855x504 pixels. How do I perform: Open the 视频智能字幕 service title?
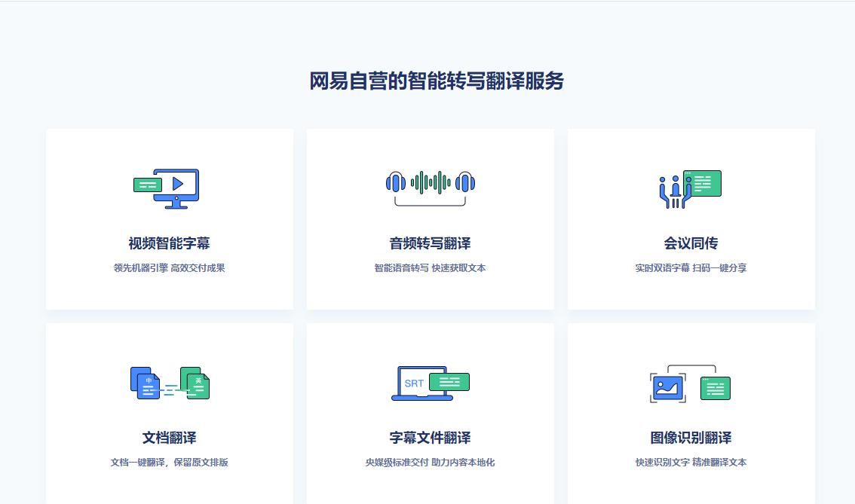coord(169,243)
